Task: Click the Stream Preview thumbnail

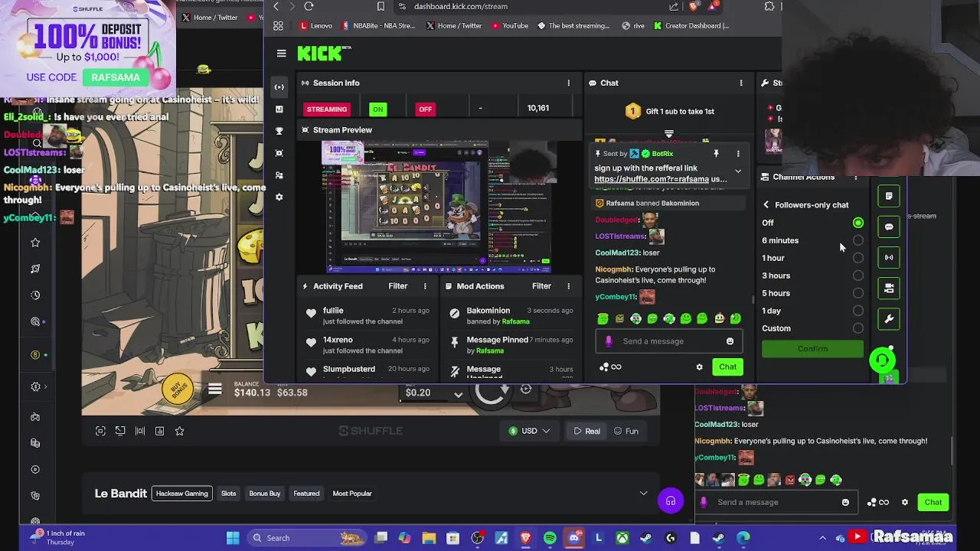Action: (439, 207)
